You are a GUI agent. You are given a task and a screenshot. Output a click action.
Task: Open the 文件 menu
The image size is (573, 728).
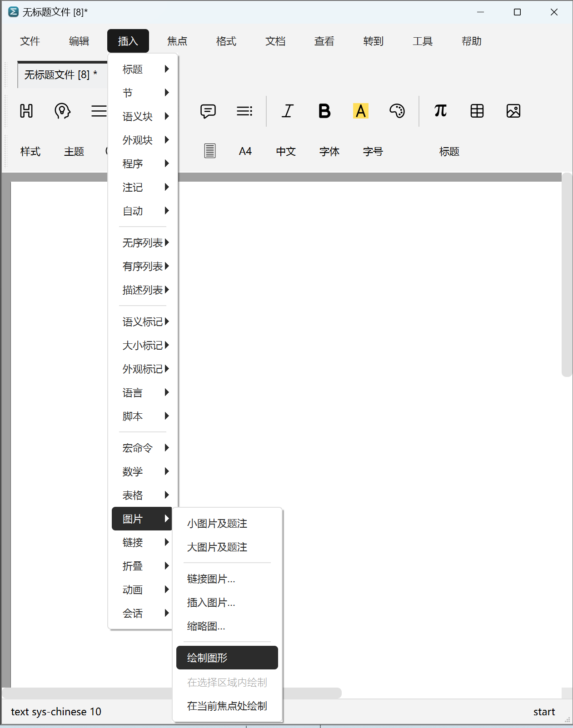30,41
